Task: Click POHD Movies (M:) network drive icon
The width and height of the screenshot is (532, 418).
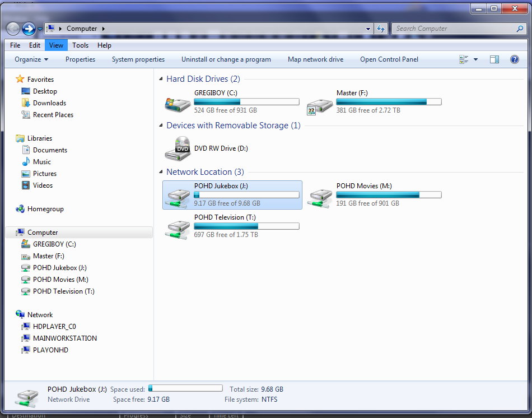Action: click(319, 198)
